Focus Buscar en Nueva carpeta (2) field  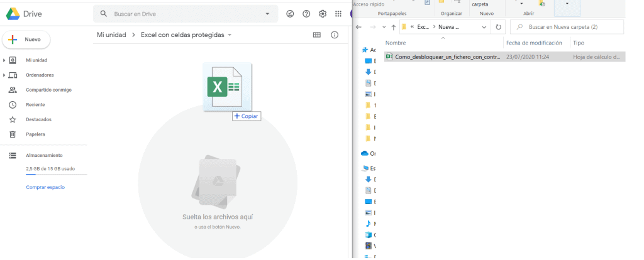(567, 27)
